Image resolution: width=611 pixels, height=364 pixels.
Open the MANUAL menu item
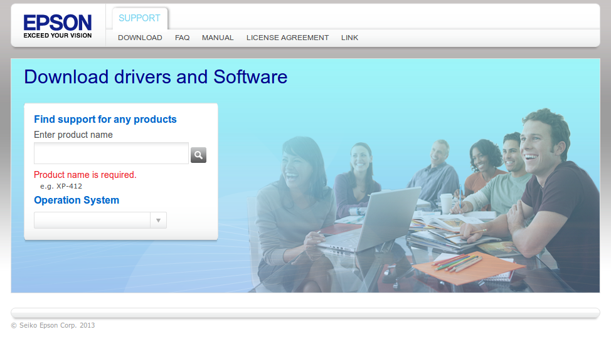coord(218,38)
